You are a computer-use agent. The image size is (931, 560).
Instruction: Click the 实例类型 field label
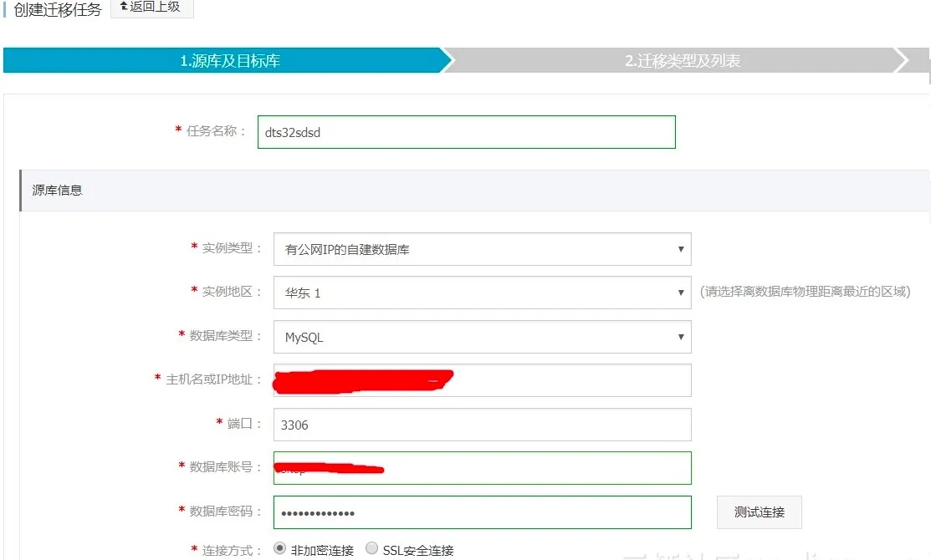226,247
